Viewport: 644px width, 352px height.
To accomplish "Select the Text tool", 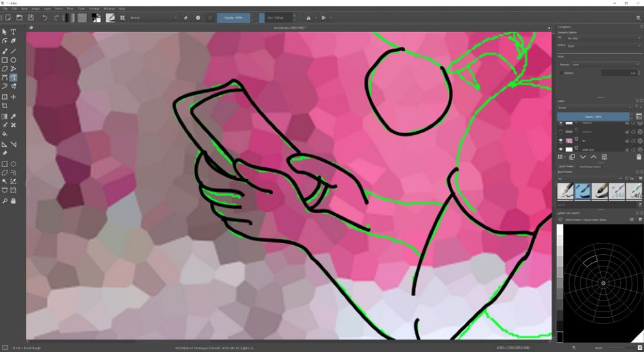I will [x=13, y=32].
